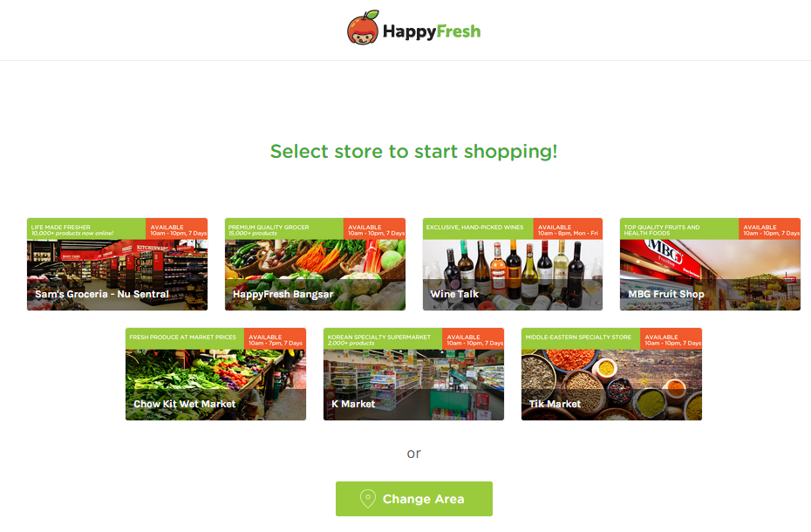The image size is (811, 532).
Task: Click Sam's Groceria availability hours badge
Action: pos(177,229)
